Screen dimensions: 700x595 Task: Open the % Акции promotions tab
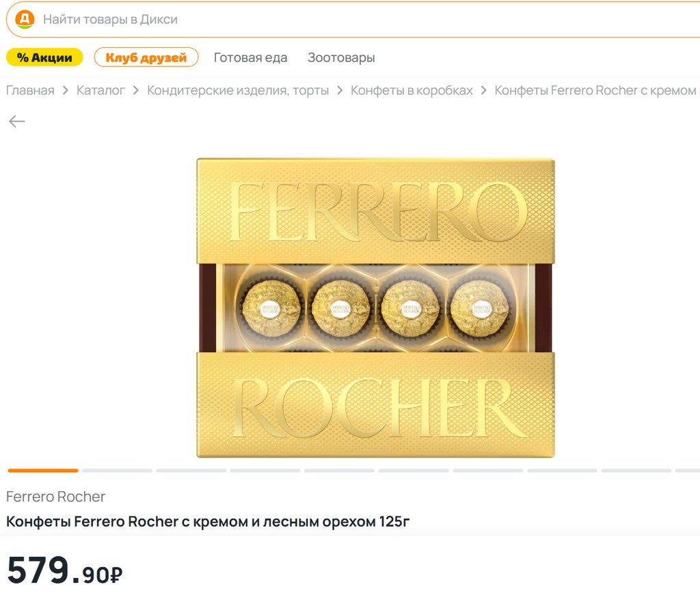(44, 57)
